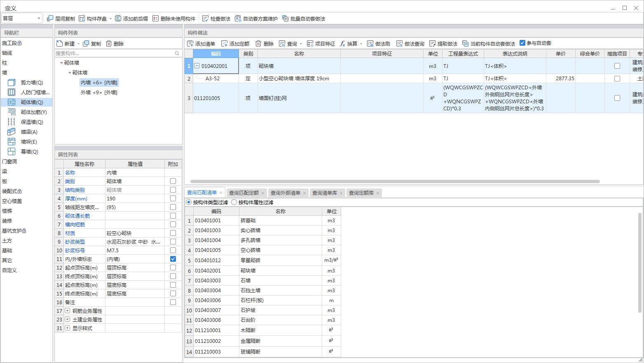Image resolution: width=644 pixels, height=363 pixels.
Task: Click 做法刷 icon
Action: click(370, 44)
